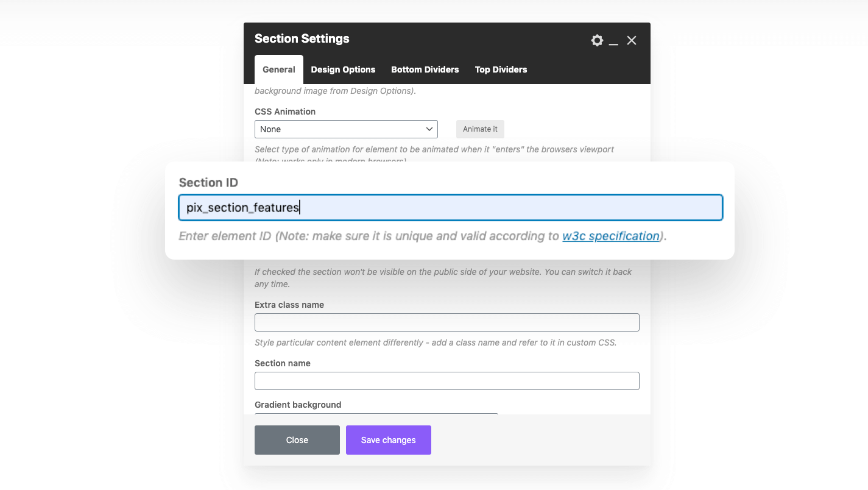Click the purple Save changes button
Image resolution: width=868 pixels, height=490 pixels.
(x=389, y=440)
